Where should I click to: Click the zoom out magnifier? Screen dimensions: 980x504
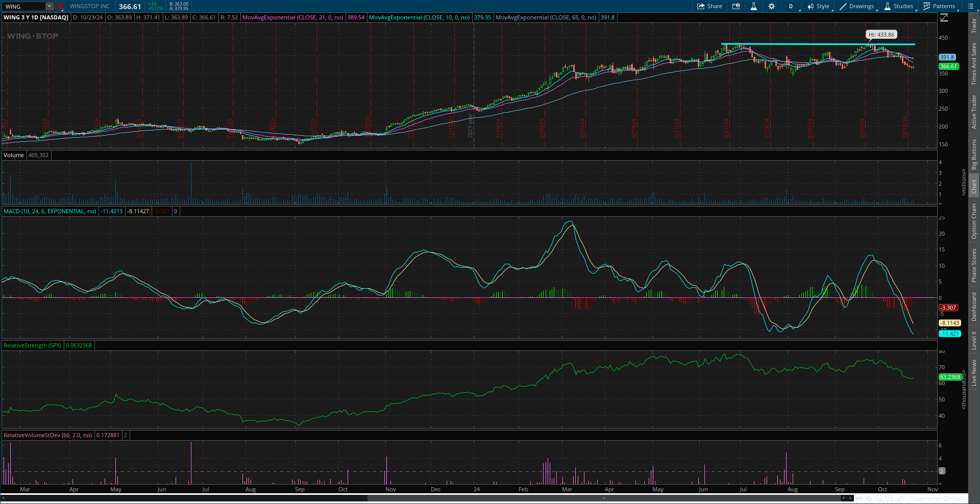click(889, 498)
